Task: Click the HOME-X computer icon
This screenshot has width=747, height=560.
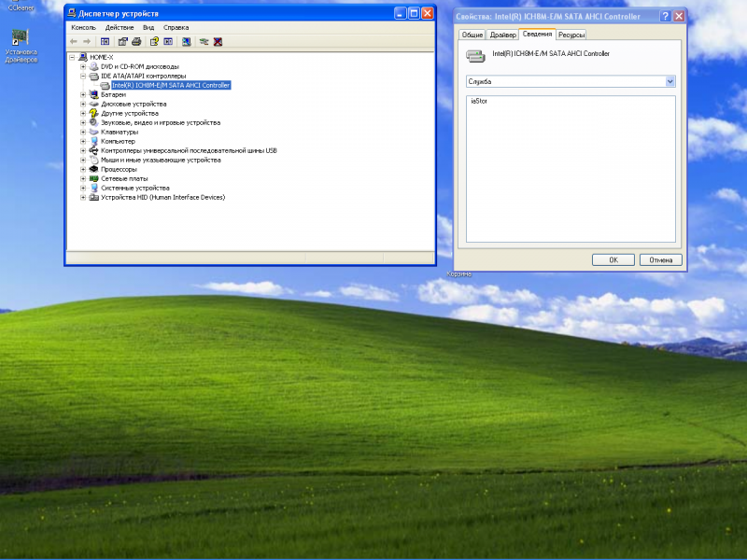Action: tap(83, 57)
